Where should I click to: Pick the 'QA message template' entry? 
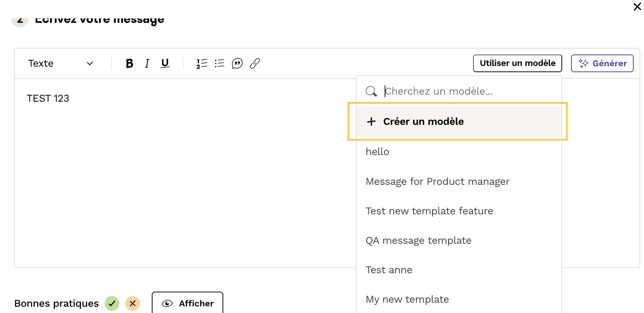tap(419, 240)
